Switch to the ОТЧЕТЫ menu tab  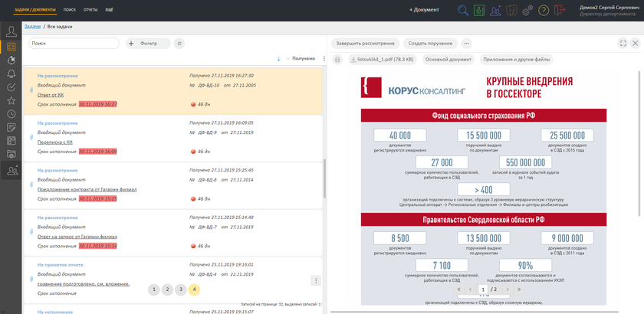pyautogui.click(x=90, y=10)
